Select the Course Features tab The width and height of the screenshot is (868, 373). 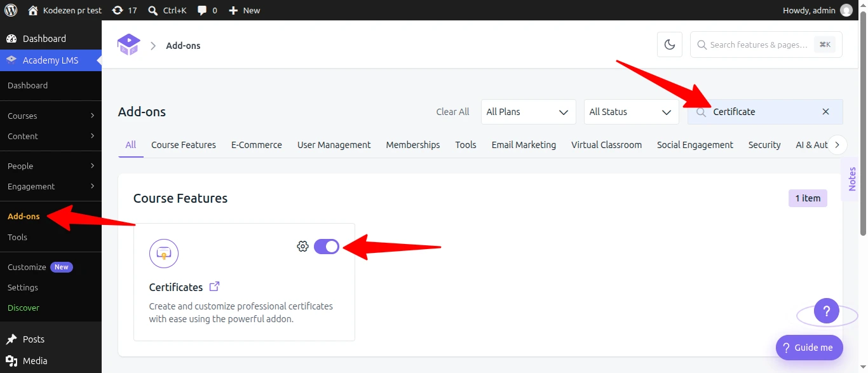pos(184,145)
